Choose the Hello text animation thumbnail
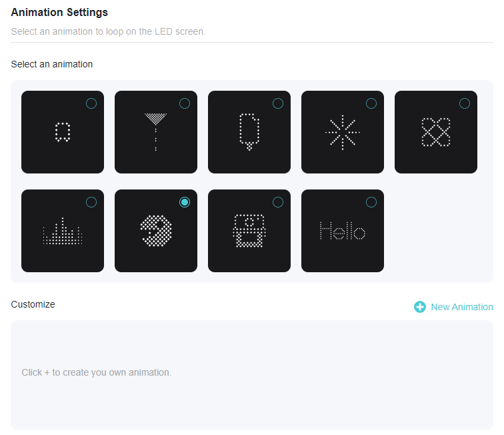Screen dimensions: 504x435 click(342, 232)
